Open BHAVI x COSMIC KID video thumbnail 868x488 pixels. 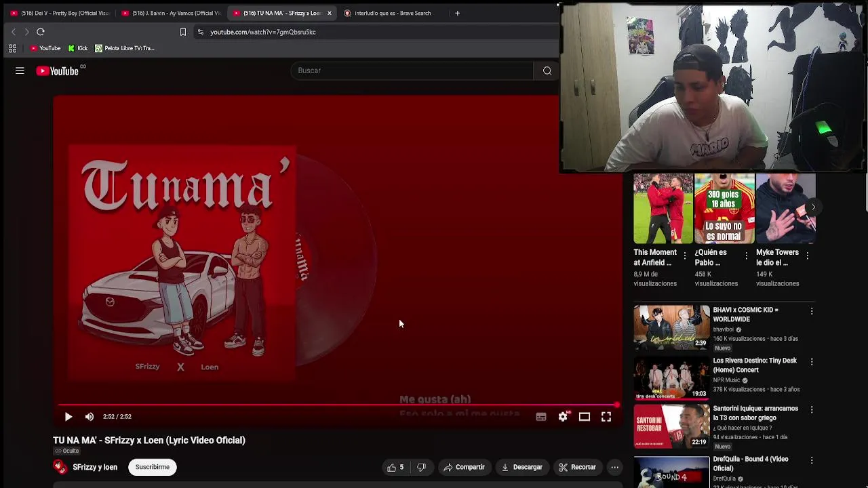point(671,327)
